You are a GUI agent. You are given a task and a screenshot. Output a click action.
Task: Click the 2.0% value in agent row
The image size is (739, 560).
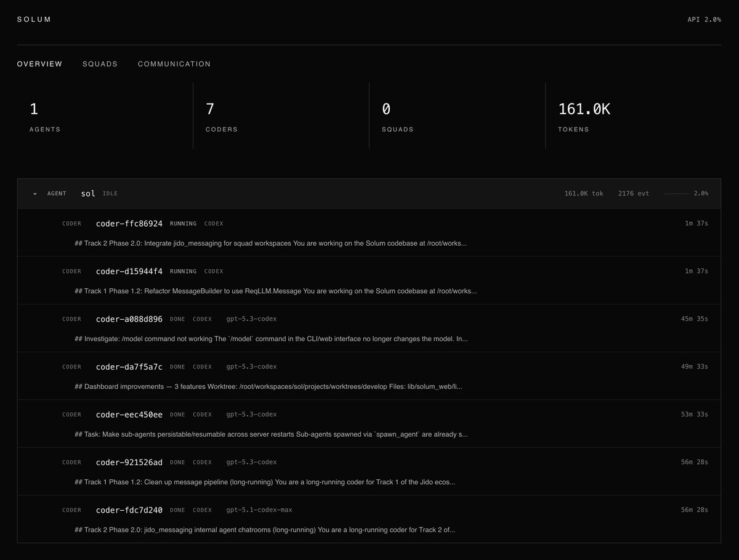point(701,193)
